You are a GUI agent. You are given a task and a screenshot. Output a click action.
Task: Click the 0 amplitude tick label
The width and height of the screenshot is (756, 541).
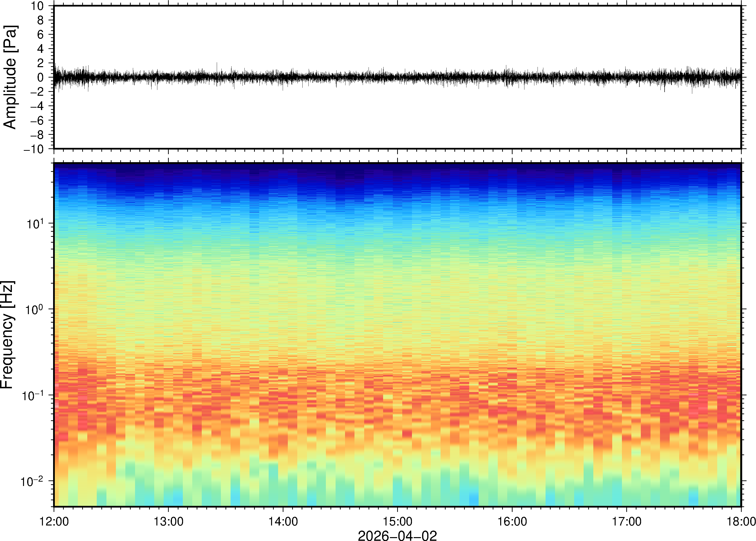tap(40, 78)
